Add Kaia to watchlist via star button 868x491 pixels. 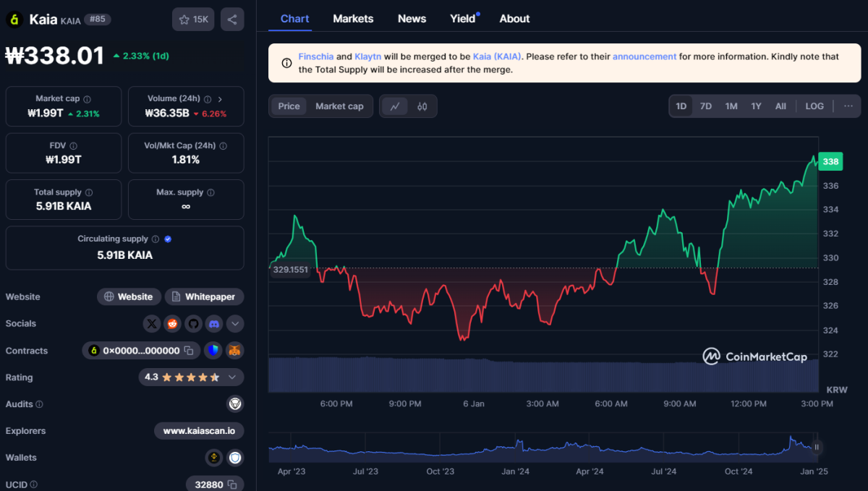193,20
